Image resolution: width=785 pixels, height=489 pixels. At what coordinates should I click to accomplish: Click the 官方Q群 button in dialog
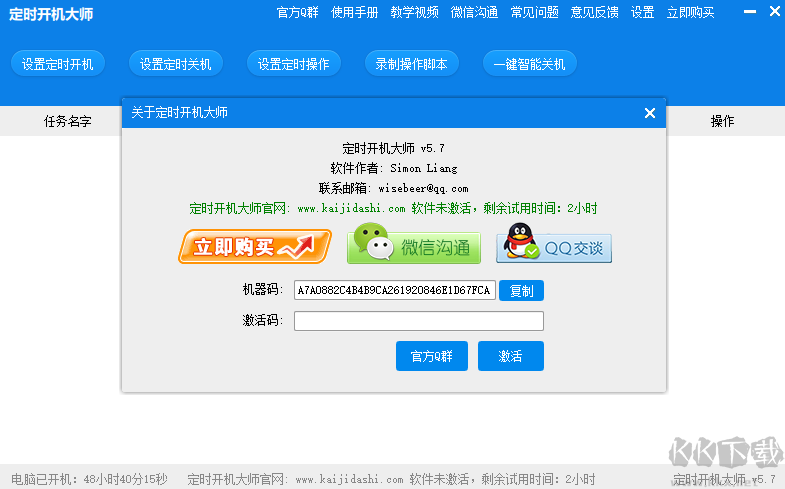click(432, 356)
